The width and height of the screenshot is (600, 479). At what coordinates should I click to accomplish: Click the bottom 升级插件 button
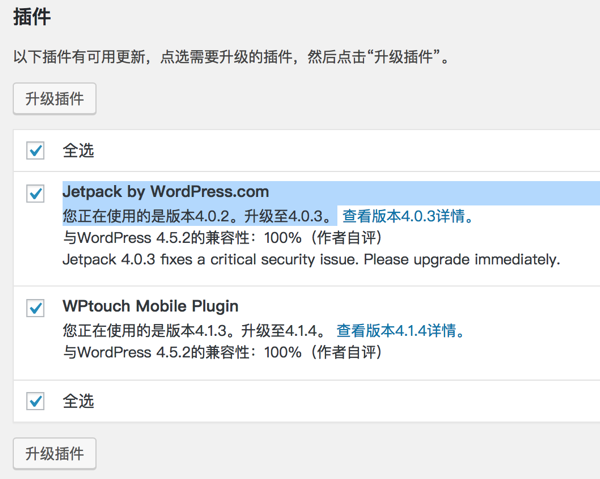(x=54, y=454)
